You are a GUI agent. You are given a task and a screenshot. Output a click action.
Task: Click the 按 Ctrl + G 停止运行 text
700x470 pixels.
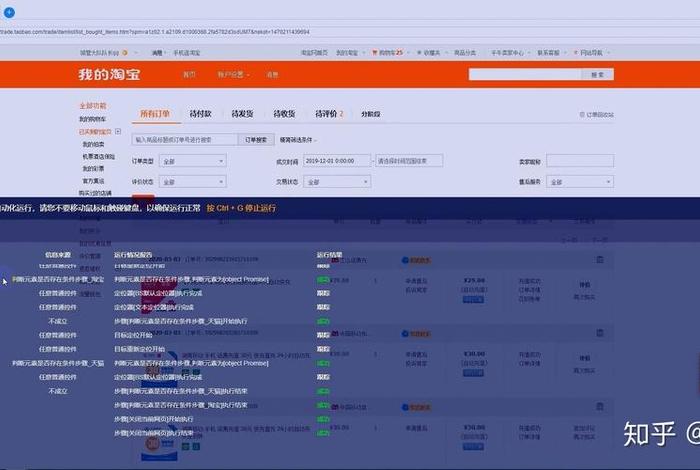(241, 208)
